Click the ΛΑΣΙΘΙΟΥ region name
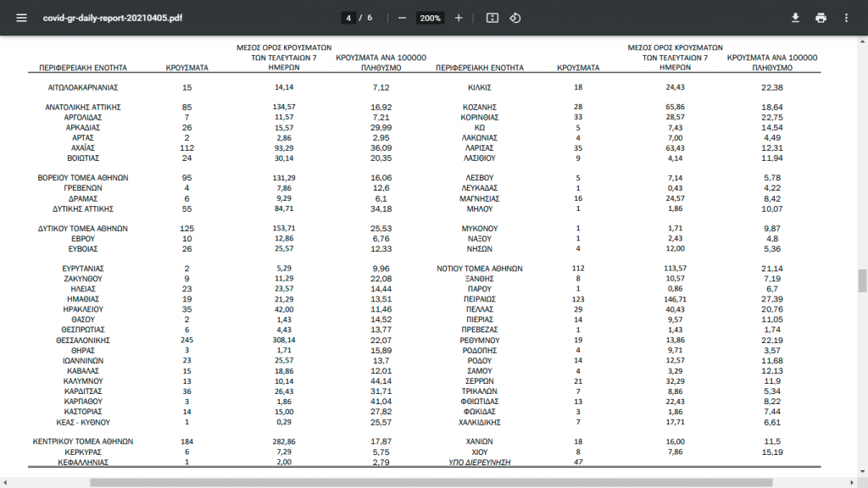The height and width of the screenshot is (488, 868). click(x=480, y=158)
